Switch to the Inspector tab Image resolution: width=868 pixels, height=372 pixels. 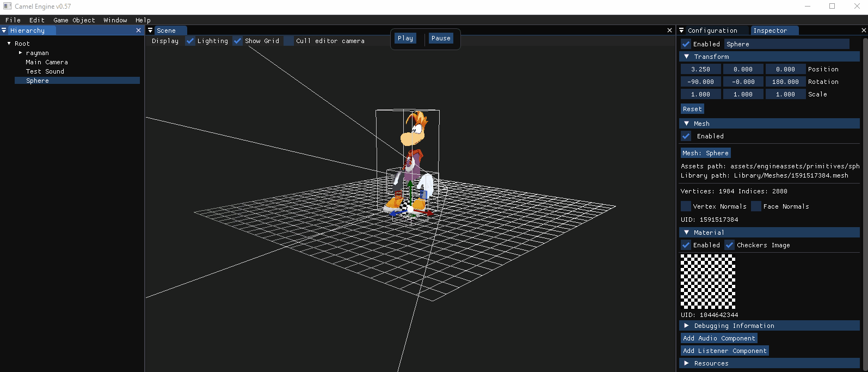[x=769, y=31]
